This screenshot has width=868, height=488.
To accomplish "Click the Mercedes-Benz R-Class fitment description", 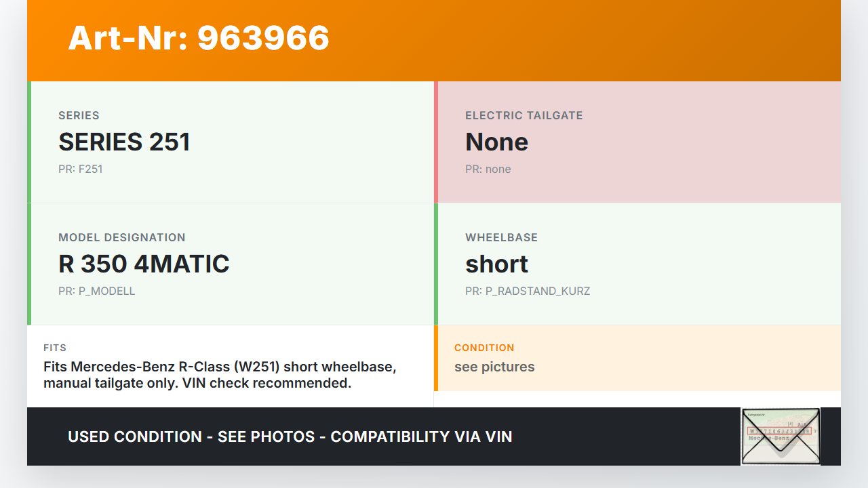I will [x=220, y=375].
